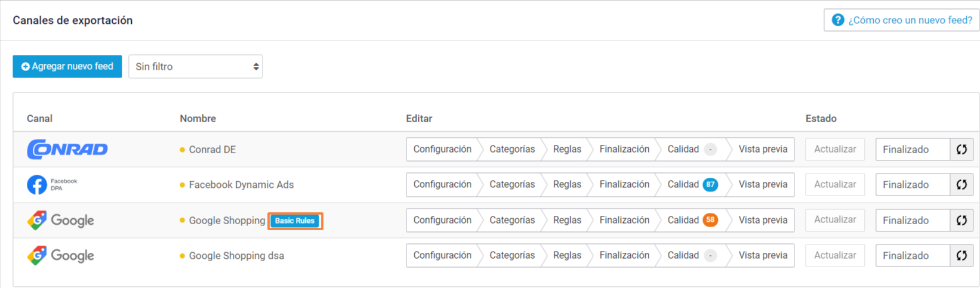
Task: Click refresh icon for Facebook Dynamic Ads
Action: [961, 185]
